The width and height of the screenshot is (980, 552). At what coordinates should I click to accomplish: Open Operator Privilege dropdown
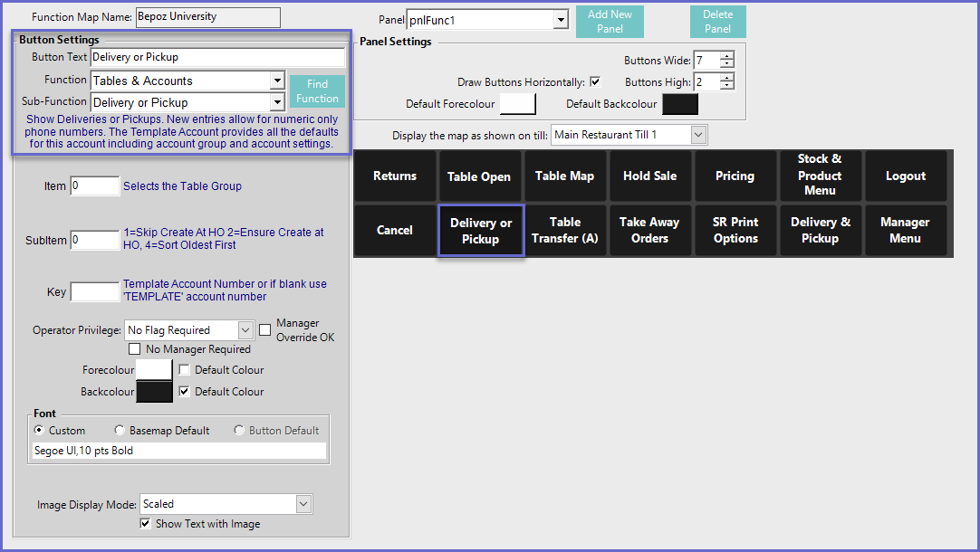coord(245,329)
